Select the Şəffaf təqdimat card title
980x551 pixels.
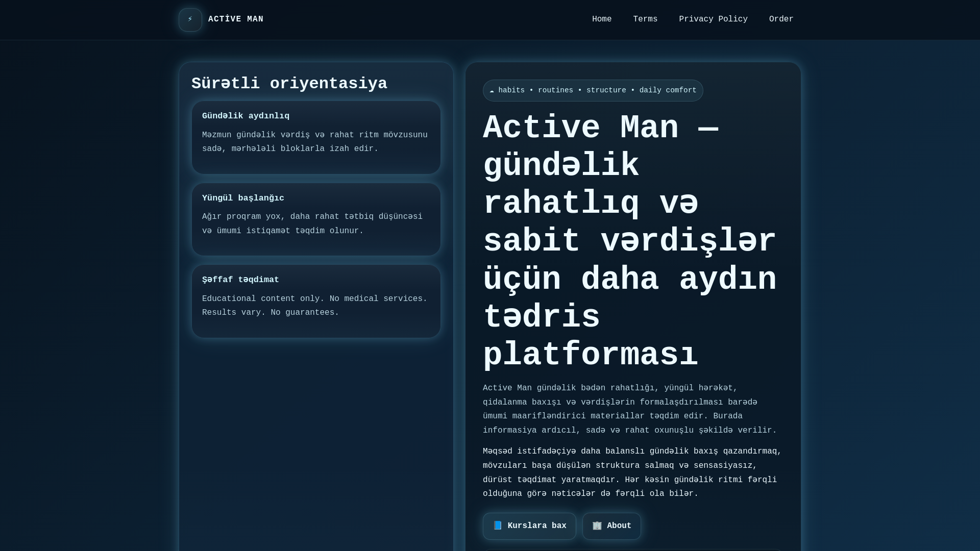240,280
